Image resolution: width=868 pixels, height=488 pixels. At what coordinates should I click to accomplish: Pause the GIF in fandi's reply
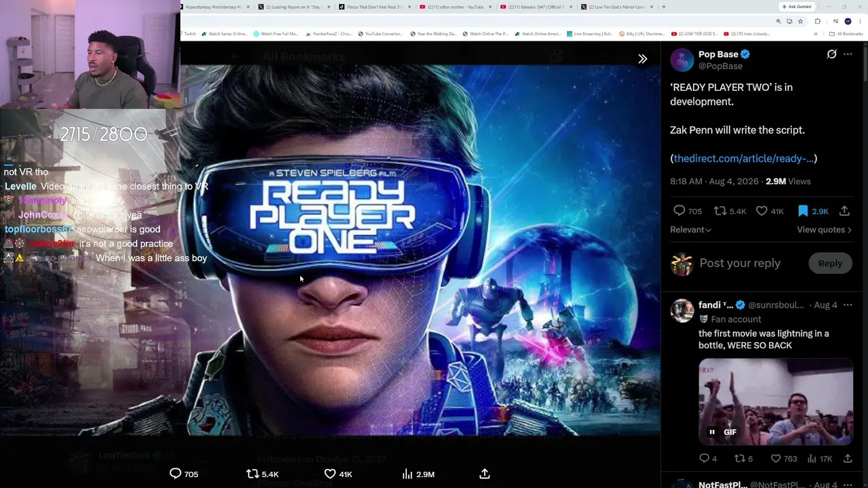(712, 432)
